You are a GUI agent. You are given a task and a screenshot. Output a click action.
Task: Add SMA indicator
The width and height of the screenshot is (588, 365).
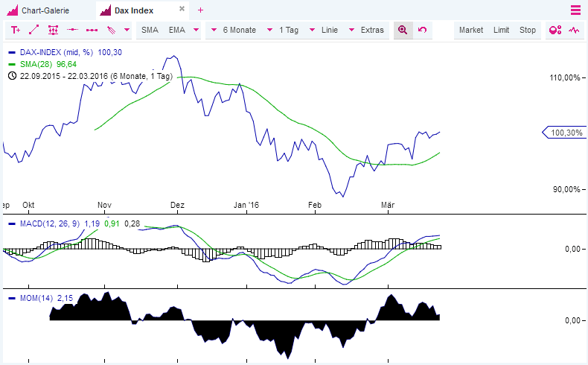150,30
